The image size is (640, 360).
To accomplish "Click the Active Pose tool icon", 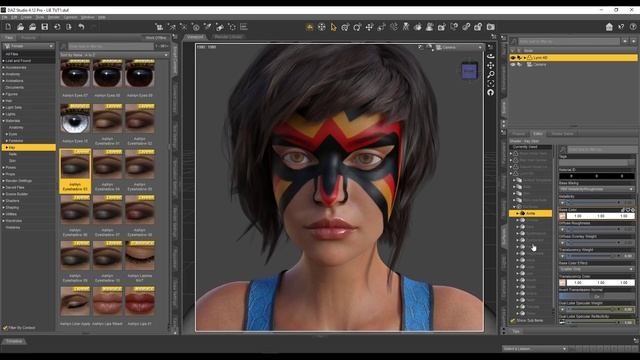I will 405,27.
